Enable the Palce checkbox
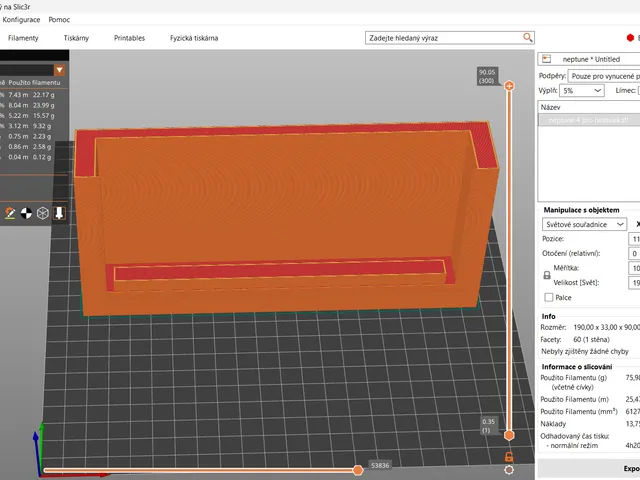Screen dimensions: 640x480 (x=549, y=298)
